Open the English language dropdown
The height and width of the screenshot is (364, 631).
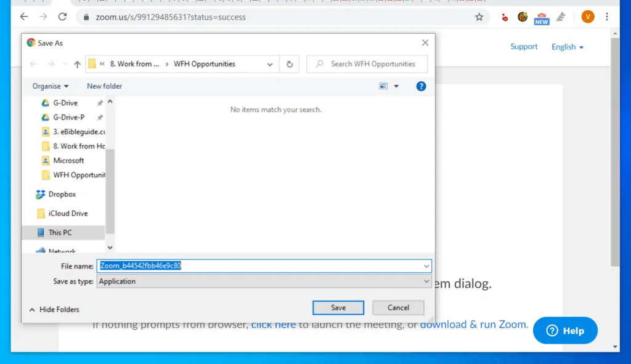point(568,47)
